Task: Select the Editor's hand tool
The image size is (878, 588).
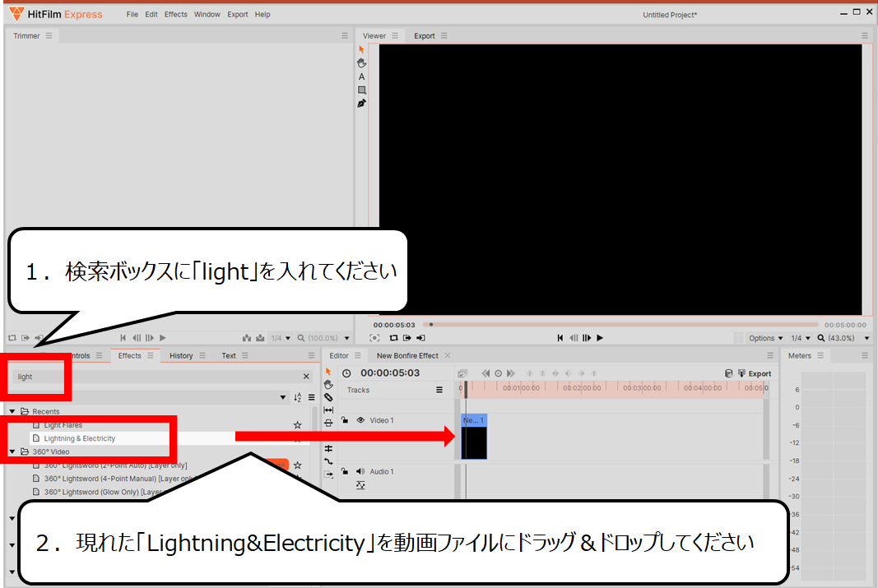Action: (x=328, y=385)
